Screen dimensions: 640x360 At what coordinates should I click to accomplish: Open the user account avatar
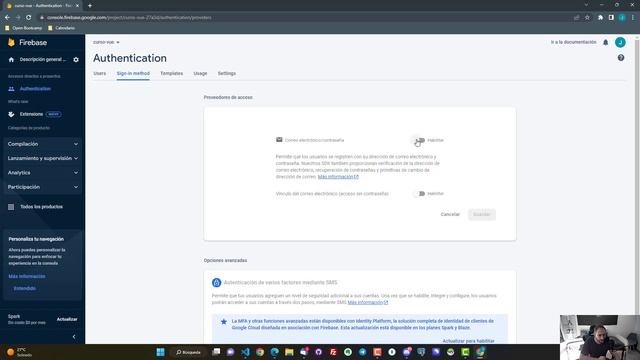tap(620, 42)
